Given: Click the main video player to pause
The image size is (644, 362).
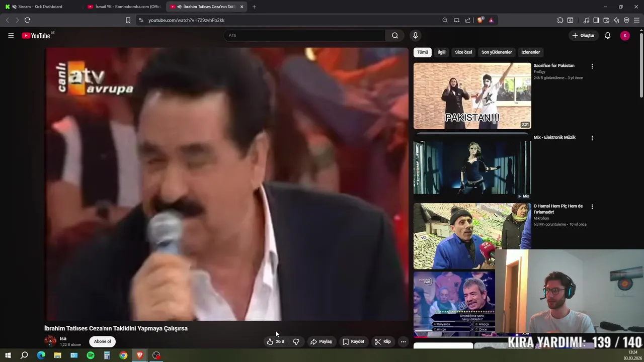Looking at the screenshot, I should coord(226,184).
